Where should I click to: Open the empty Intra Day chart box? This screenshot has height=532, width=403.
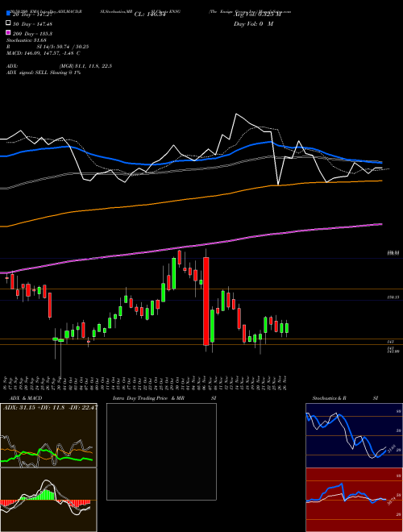[161, 451]
